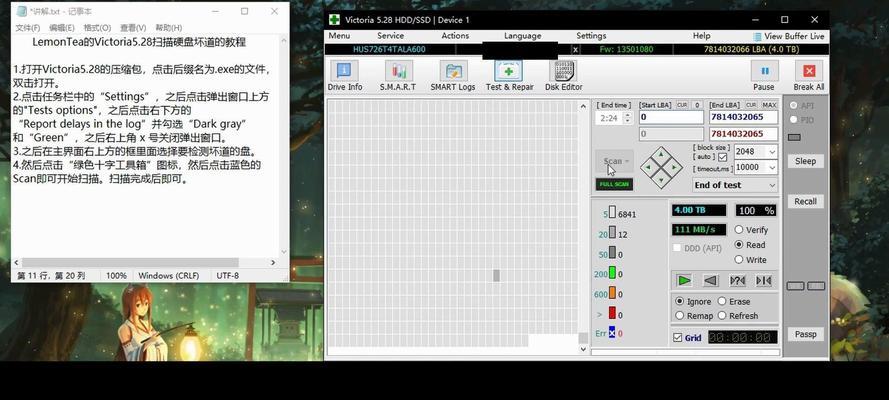Click the orange 600 ms block swatch

tap(612, 293)
